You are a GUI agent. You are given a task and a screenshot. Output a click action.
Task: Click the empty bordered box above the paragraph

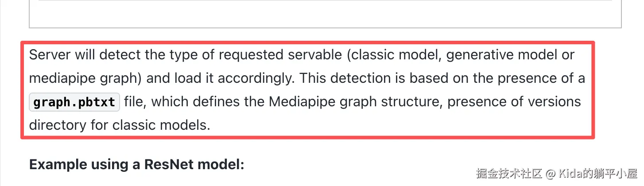(325, 14)
